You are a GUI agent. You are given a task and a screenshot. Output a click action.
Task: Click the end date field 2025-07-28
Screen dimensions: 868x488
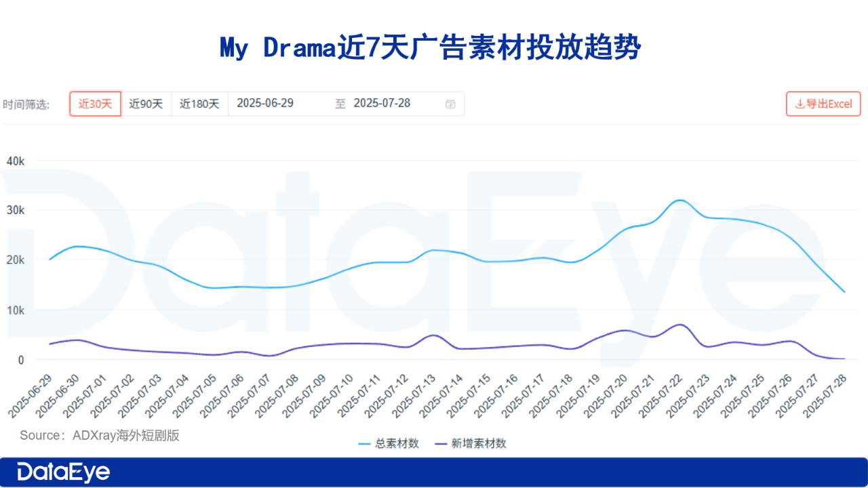[x=382, y=104]
